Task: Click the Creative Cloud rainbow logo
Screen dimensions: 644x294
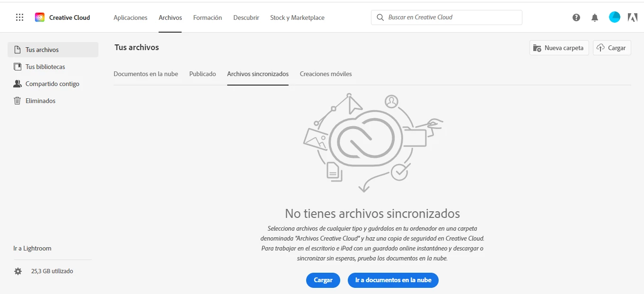Action: click(40, 17)
